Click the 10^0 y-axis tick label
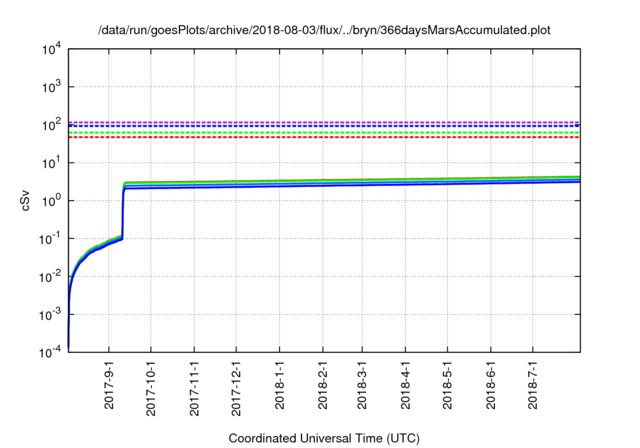 [52, 200]
